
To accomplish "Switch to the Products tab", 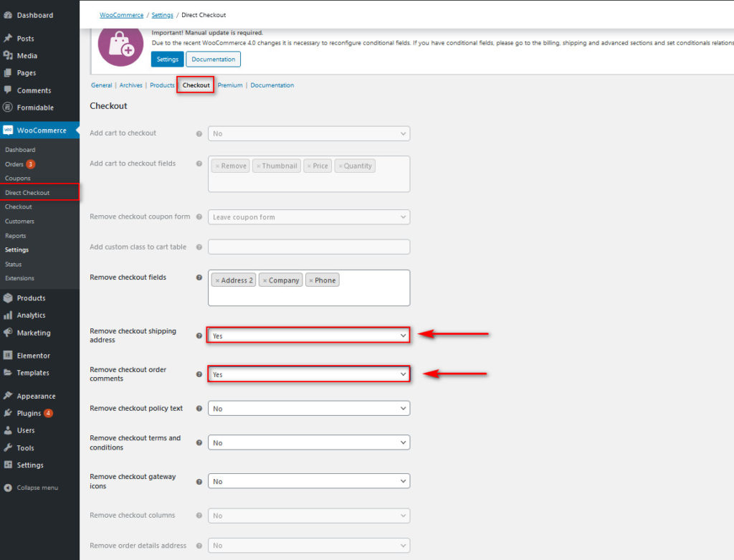I will click(162, 85).
